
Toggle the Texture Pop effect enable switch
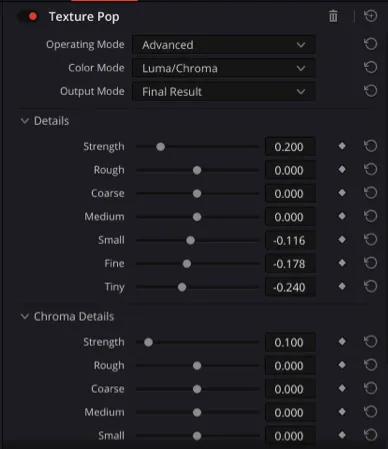[x=28, y=16]
